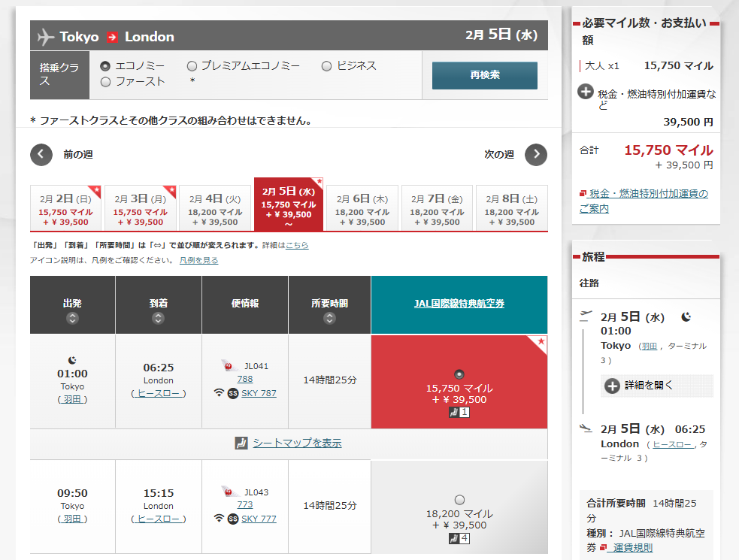Image resolution: width=739 pixels, height=560 pixels.
Task: Switch to the 2月 7日 (金) date tab
Action: coord(437,208)
